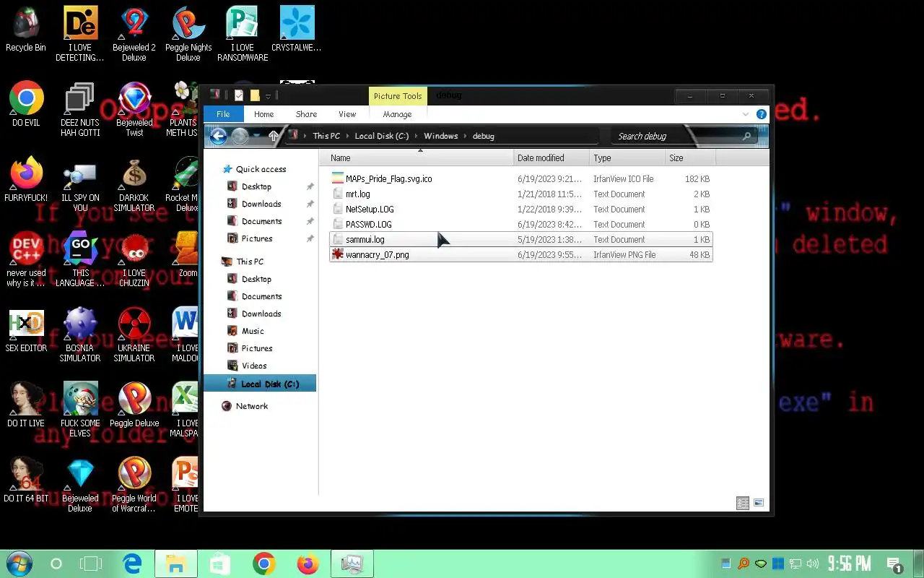Viewport: 924px width, 578px height.
Task: Unpin Documents from Quick access
Action: pos(310,221)
